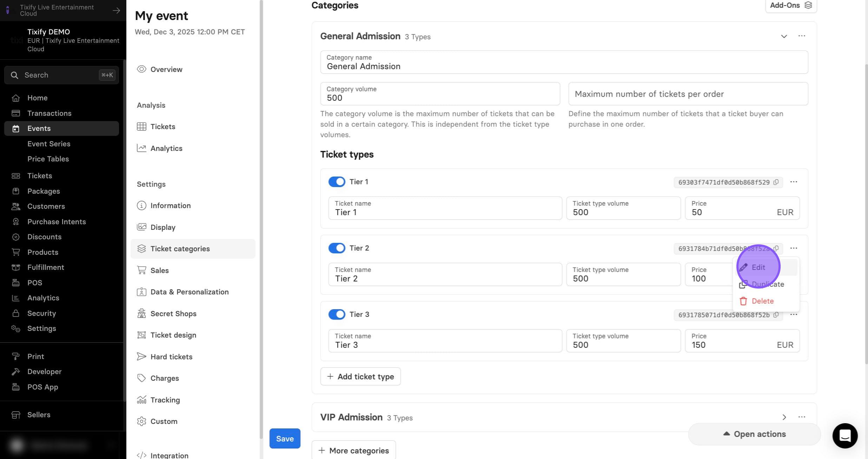Open Data & Personalization settings
The width and height of the screenshot is (868, 459).
pos(193,292)
